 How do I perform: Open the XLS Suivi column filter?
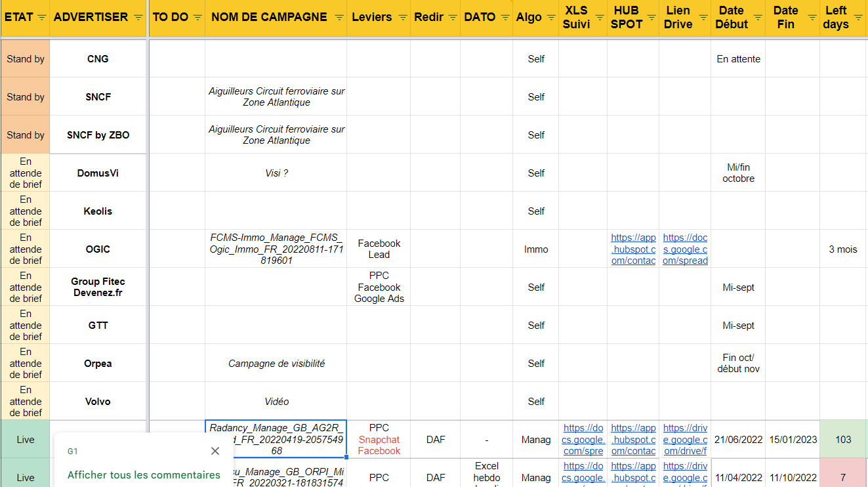pos(600,18)
